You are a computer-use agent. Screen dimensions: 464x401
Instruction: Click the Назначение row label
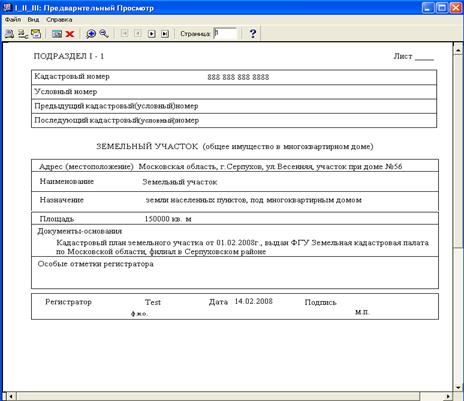(62, 200)
